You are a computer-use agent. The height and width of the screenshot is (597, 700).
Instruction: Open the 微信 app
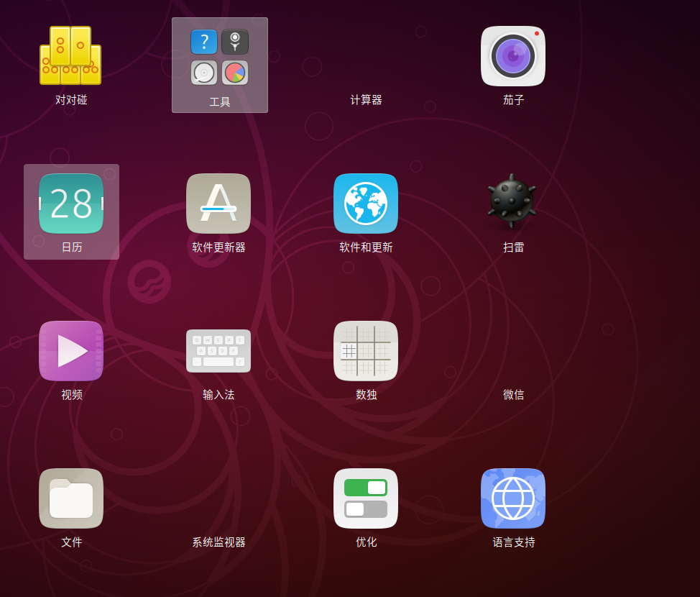pos(513,395)
